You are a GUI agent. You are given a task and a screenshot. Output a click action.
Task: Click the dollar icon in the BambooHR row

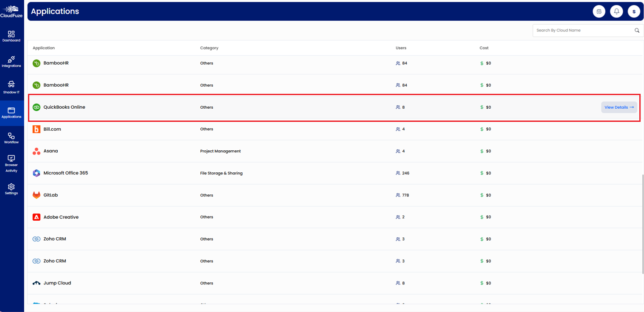(x=481, y=63)
